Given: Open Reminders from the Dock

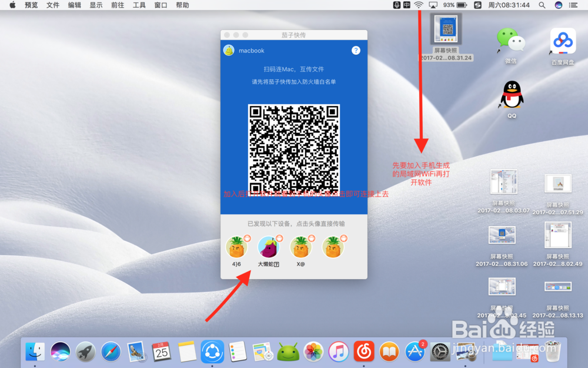Looking at the screenshot, I should pyautogui.click(x=238, y=352).
